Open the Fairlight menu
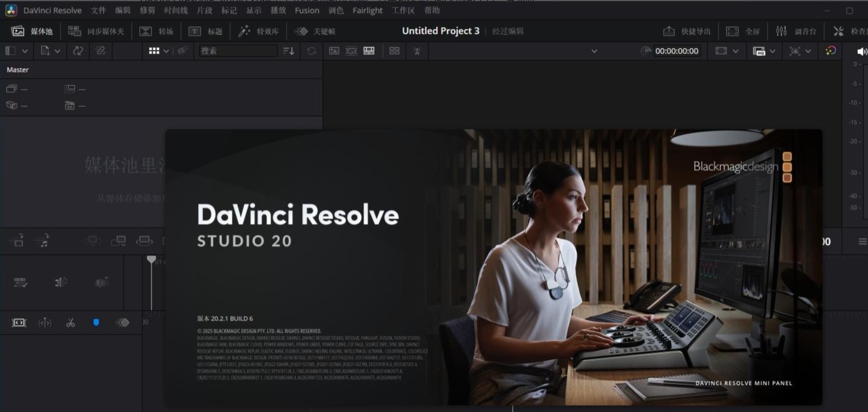This screenshot has height=412, width=868. pyautogui.click(x=367, y=10)
